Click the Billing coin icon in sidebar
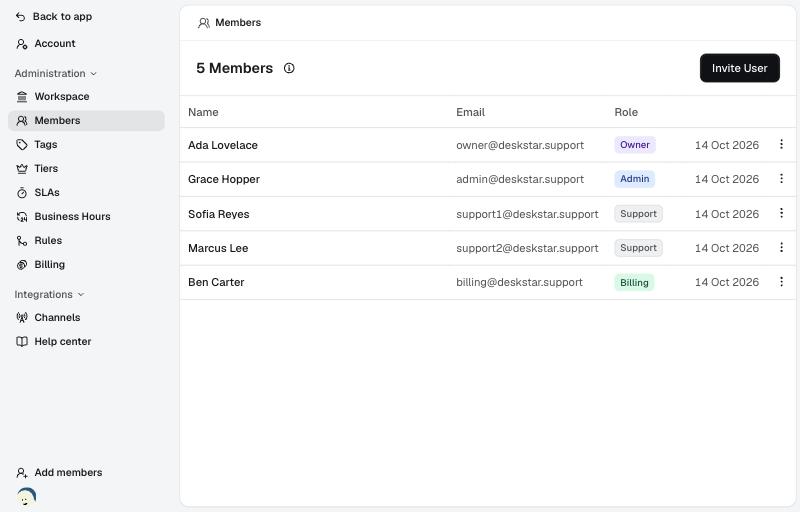800x512 pixels. coord(21,265)
